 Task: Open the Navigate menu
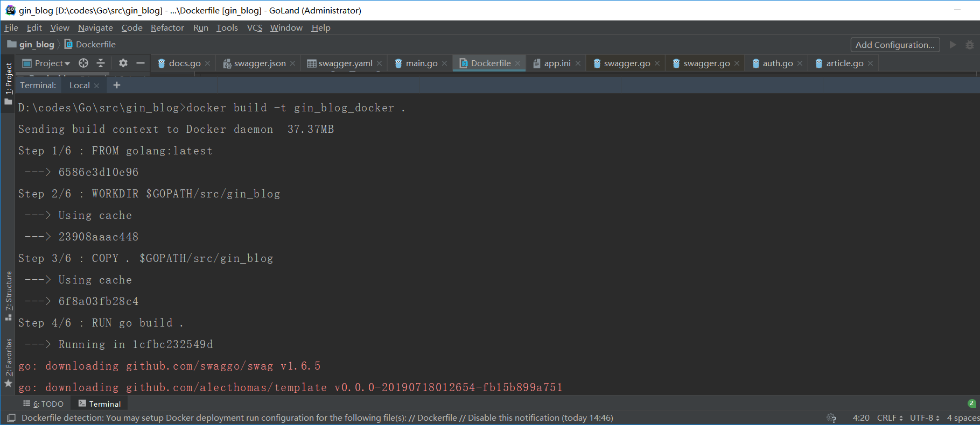(x=95, y=28)
